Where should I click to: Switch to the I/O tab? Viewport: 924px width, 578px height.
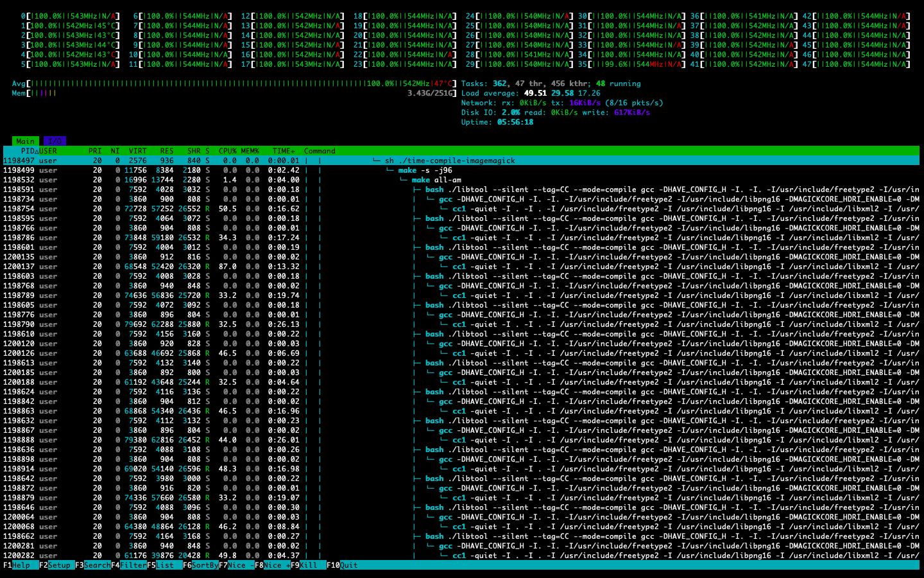[x=55, y=141]
